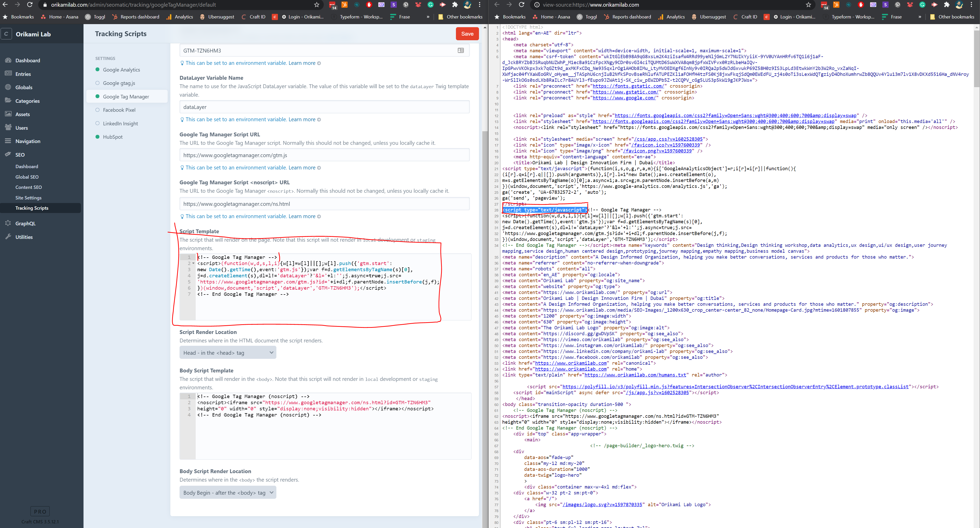Viewport: 980px width, 528px height.
Task: Open Home - Asana bookmark in left browser
Action: coord(59,17)
